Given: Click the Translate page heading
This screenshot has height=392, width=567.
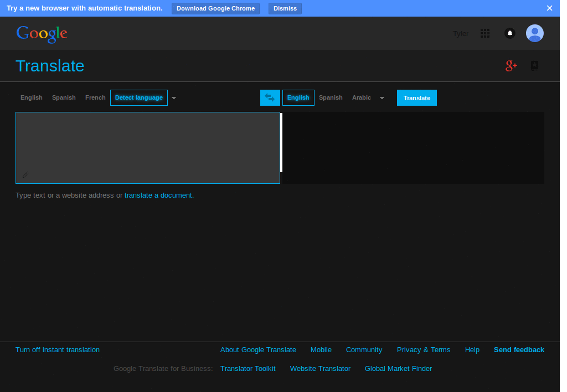Looking at the screenshot, I should click(50, 66).
